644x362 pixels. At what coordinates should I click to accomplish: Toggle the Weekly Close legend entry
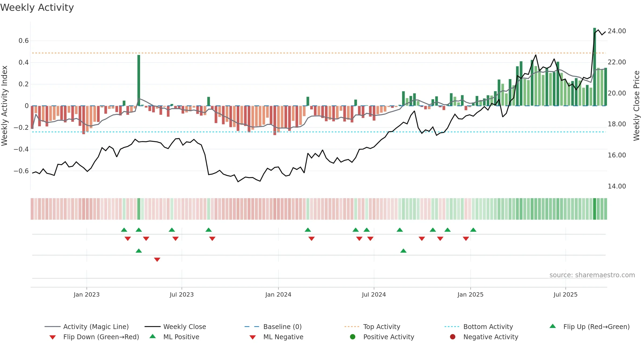(175, 327)
